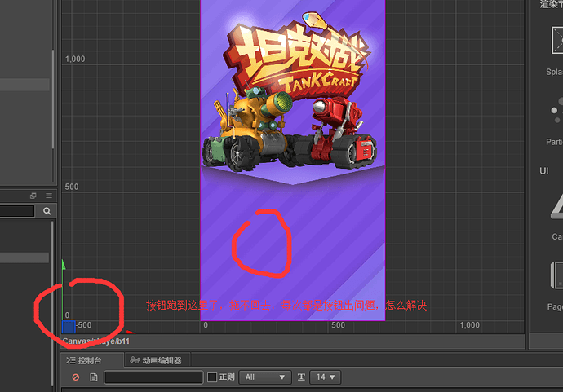Click the font size icon in console
563x392 pixels.
point(301,377)
